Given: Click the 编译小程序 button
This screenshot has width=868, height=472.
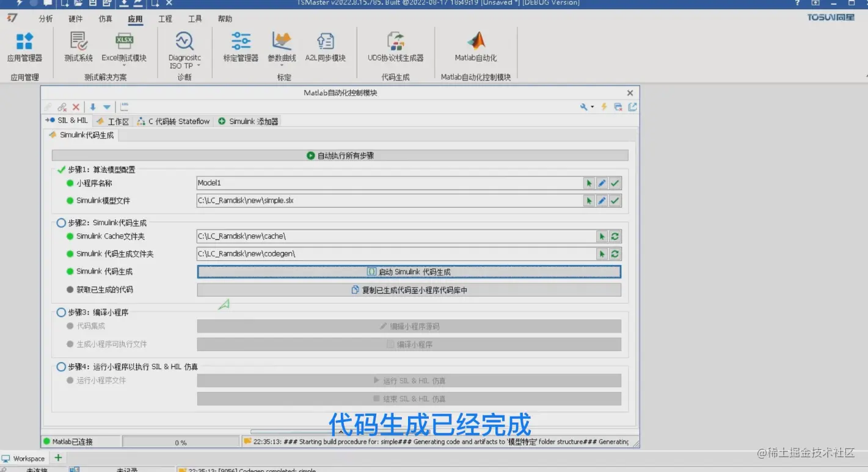Looking at the screenshot, I should pos(409,344).
